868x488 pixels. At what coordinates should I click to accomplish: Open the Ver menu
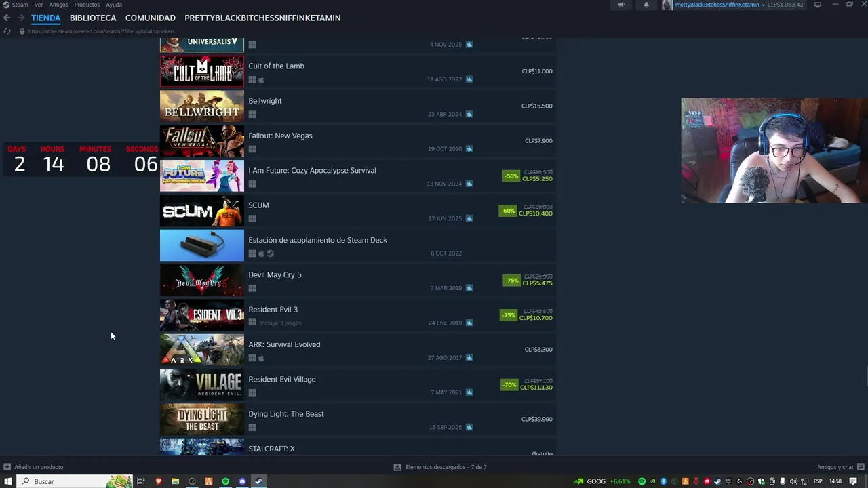(39, 5)
